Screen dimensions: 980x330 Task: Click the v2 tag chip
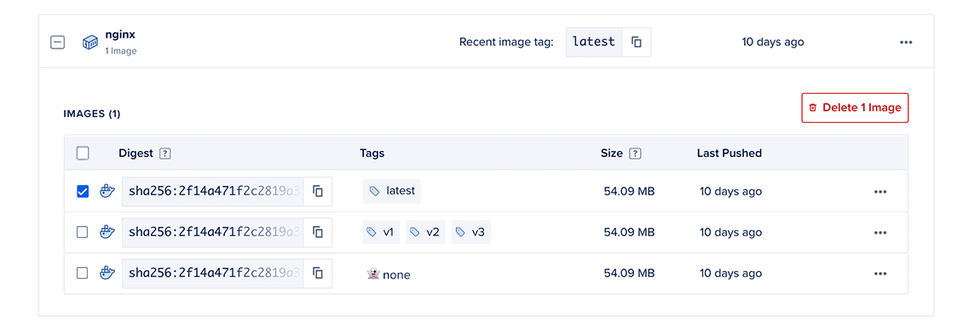(x=425, y=232)
